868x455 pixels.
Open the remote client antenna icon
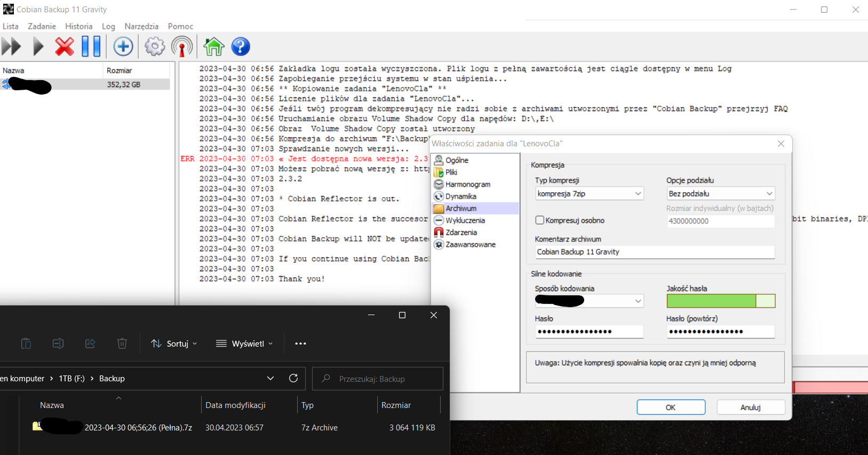pos(182,46)
